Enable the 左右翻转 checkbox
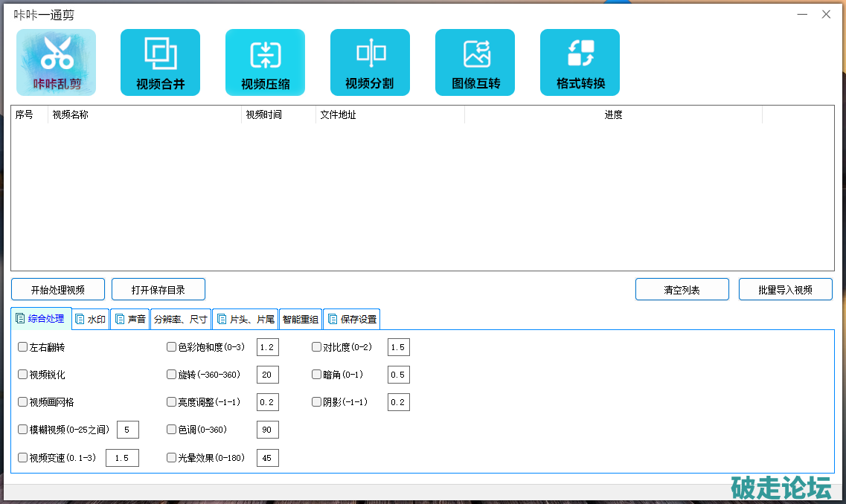This screenshot has height=504, width=846. click(23, 347)
